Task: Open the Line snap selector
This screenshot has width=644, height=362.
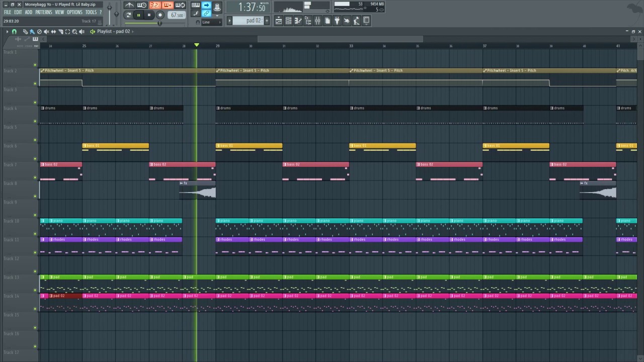Action: (211, 22)
